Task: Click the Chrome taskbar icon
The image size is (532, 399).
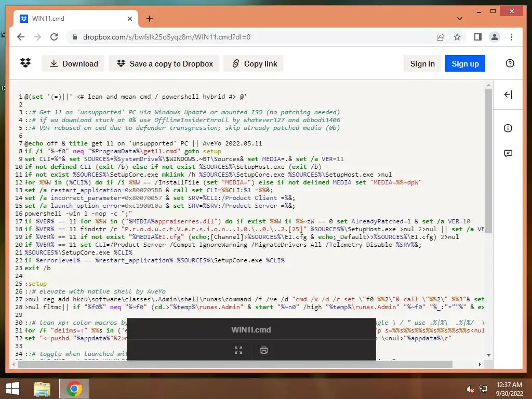Action: tap(74, 389)
